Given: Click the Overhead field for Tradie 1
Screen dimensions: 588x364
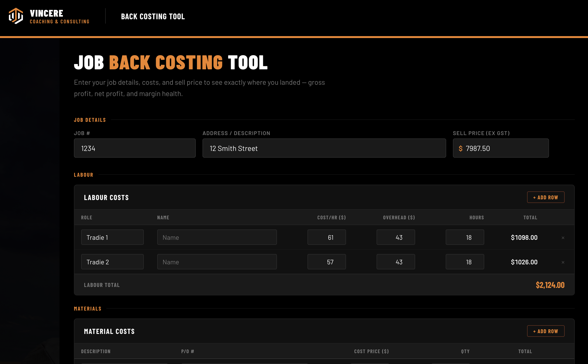Looking at the screenshot, I should [396, 237].
